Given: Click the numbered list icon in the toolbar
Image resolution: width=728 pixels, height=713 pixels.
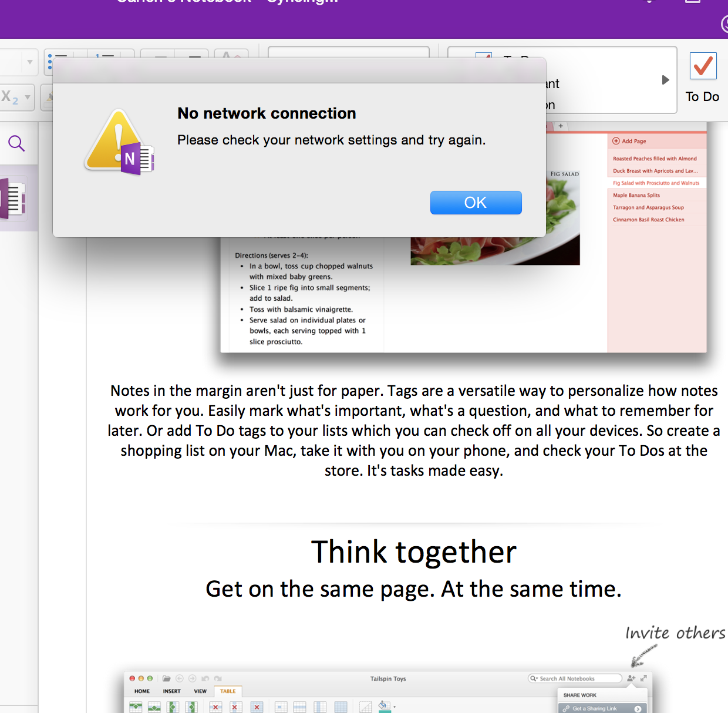Looking at the screenshot, I should pyautogui.click(x=103, y=56).
